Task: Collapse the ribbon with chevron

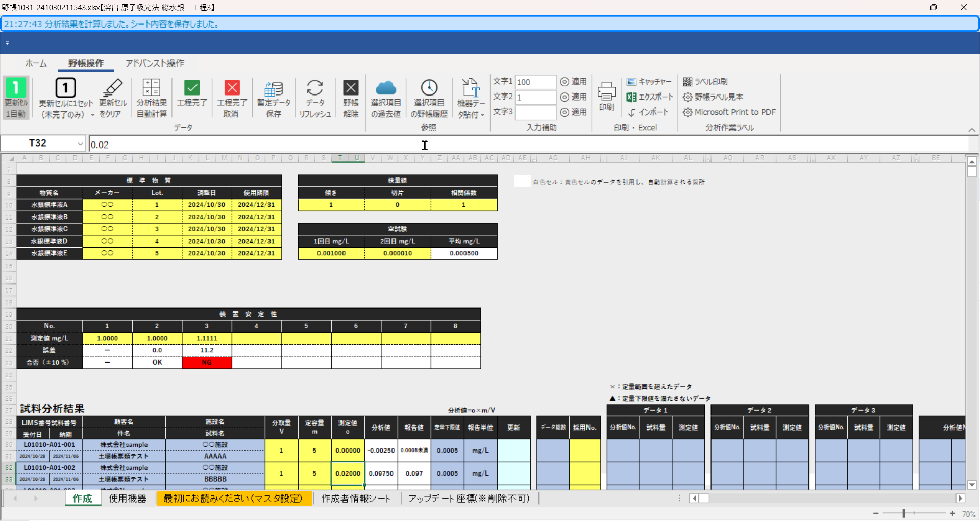Action: [x=972, y=130]
